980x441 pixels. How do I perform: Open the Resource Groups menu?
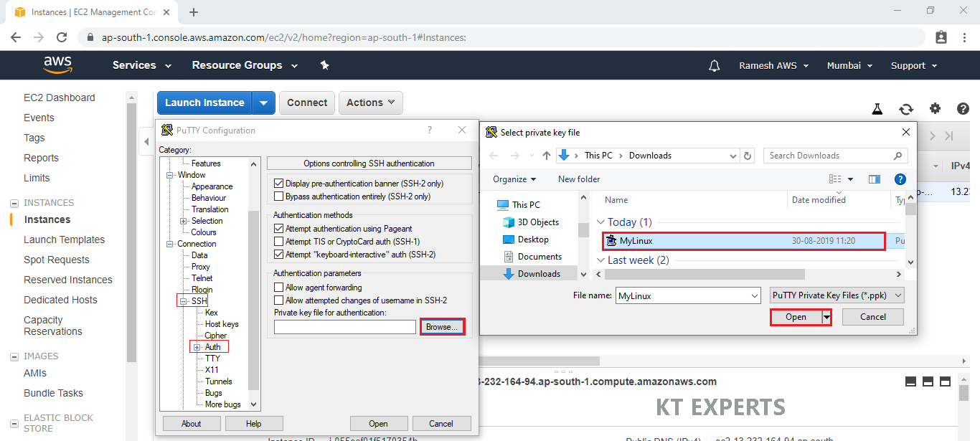[x=245, y=65]
